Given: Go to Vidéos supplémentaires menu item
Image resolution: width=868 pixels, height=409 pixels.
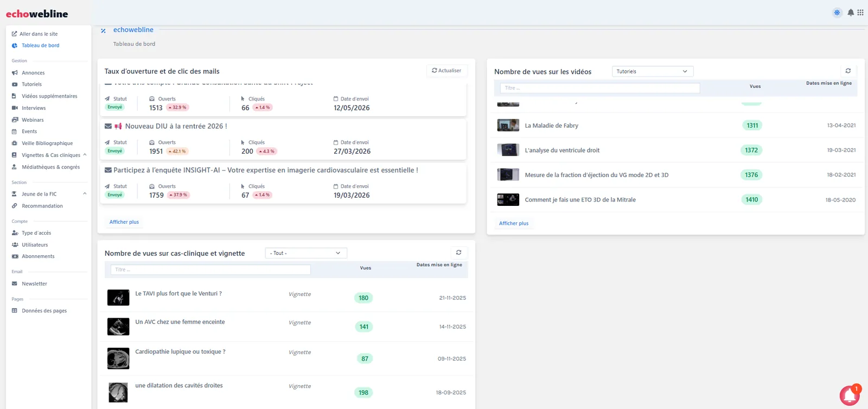Looking at the screenshot, I should click(49, 96).
